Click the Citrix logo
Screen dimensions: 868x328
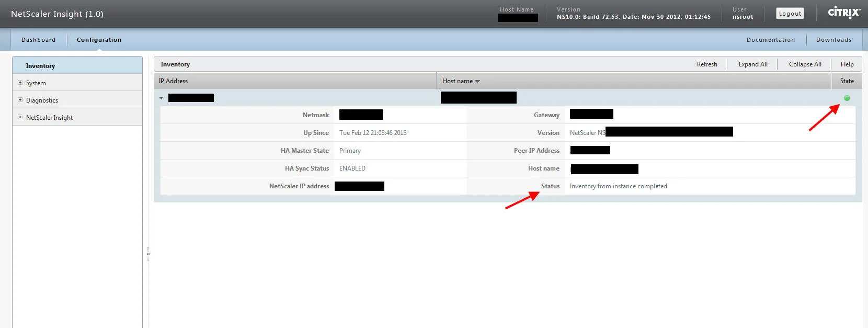click(x=844, y=13)
